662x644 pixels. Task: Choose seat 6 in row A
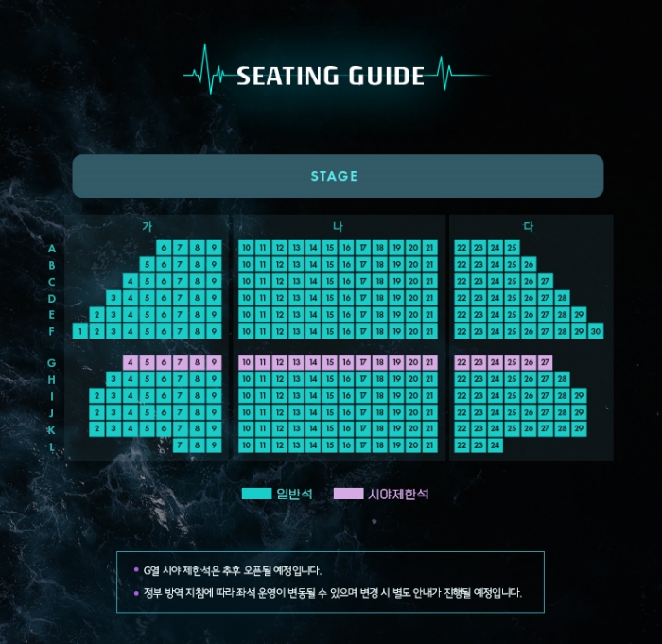pyautogui.click(x=164, y=248)
